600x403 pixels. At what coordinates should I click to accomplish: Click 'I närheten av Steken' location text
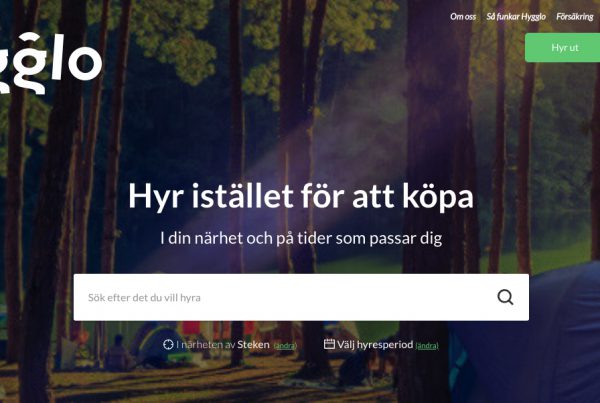click(223, 344)
